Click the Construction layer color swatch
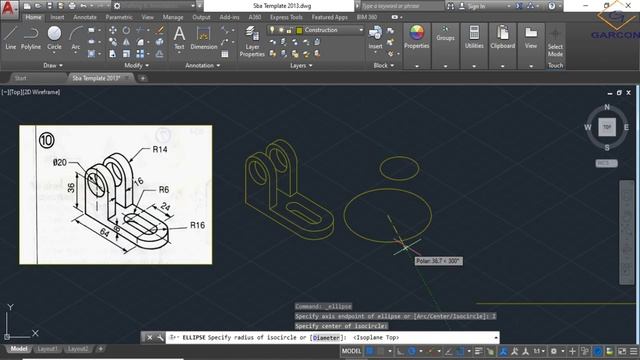Image resolution: width=640 pixels, height=360 pixels. pyautogui.click(x=299, y=30)
